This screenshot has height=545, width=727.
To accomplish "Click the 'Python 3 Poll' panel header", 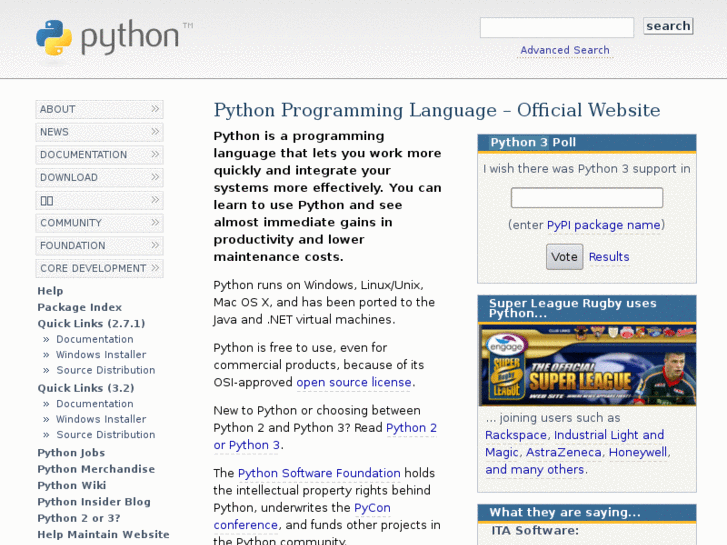I will pyautogui.click(x=587, y=143).
